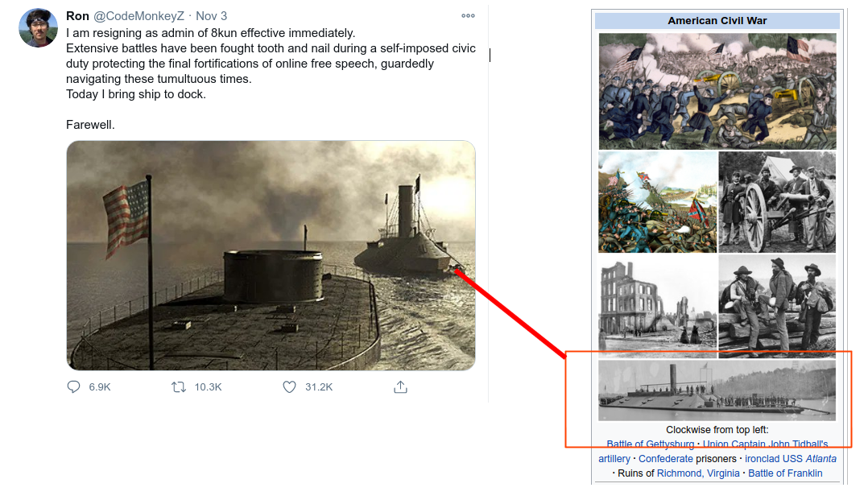Open the USS Atlanta ironclad photograph
The width and height of the screenshot is (868, 500).
pyautogui.click(x=717, y=390)
